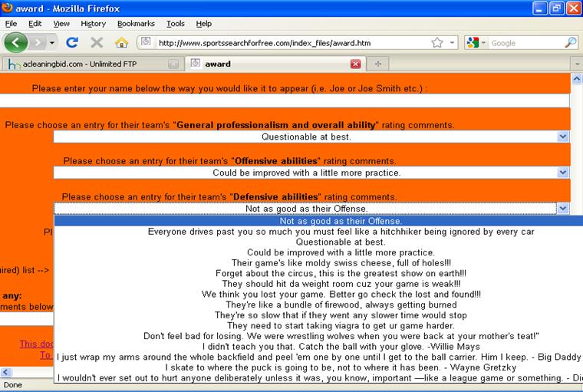The width and height of the screenshot is (583, 392).
Task: Pick 'They're so slow' time would stop option
Action: tap(318, 315)
